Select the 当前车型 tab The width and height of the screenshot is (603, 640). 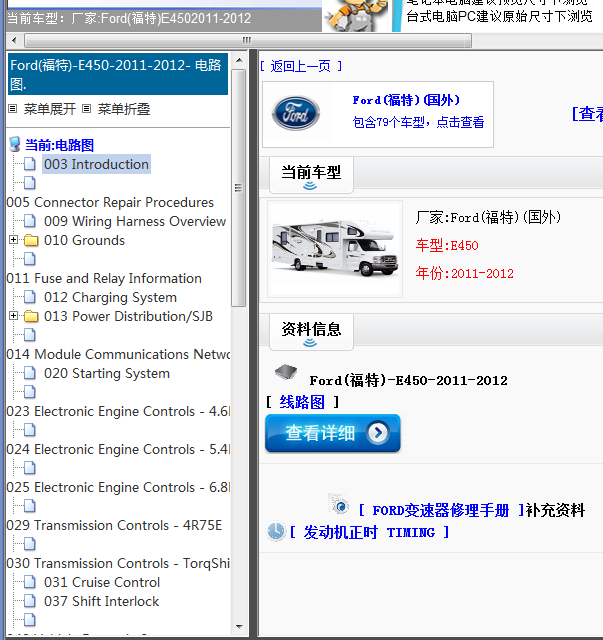[311, 175]
